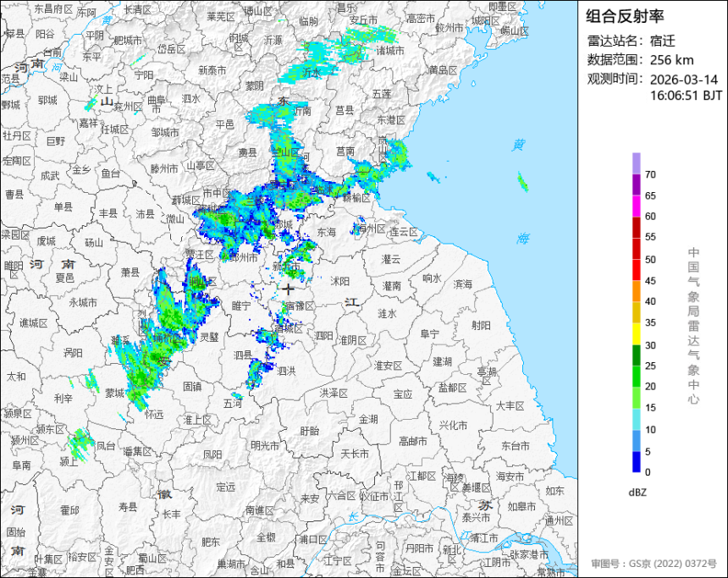
Task: Click the 组合反射率 title text
Action: (x=625, y=16)
